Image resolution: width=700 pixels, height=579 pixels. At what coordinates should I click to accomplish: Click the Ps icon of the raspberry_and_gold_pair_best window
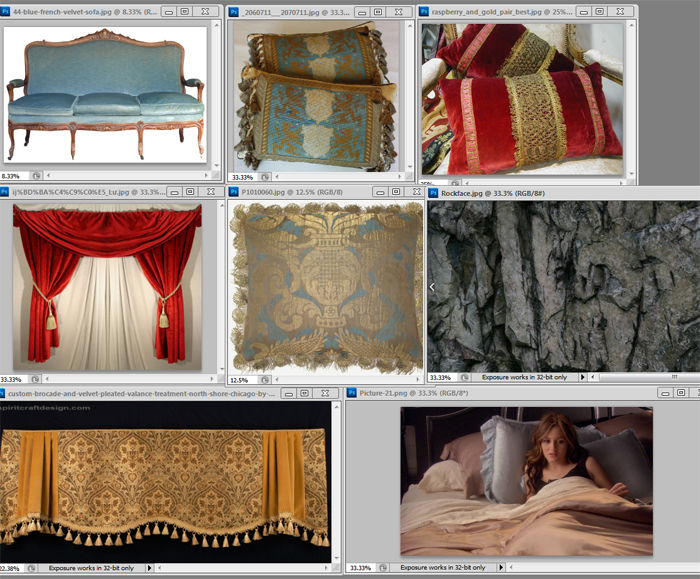coord(424,12)
